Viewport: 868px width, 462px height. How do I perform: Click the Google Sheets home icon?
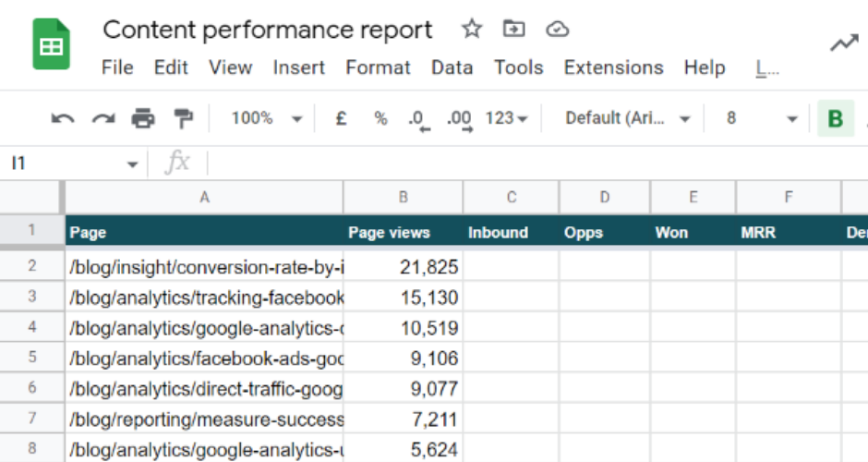52,45
